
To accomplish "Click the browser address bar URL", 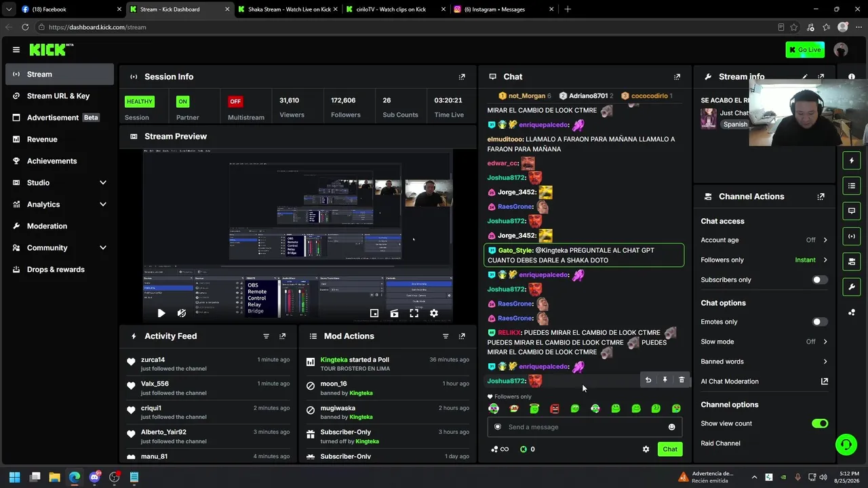I will pyautogui.click(x=98, y=27).
